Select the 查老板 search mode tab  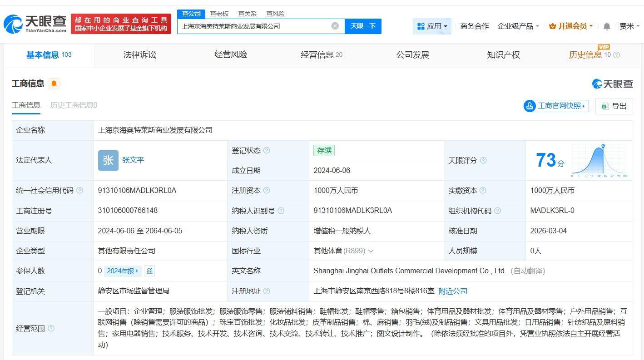click(x=219, y=14)
